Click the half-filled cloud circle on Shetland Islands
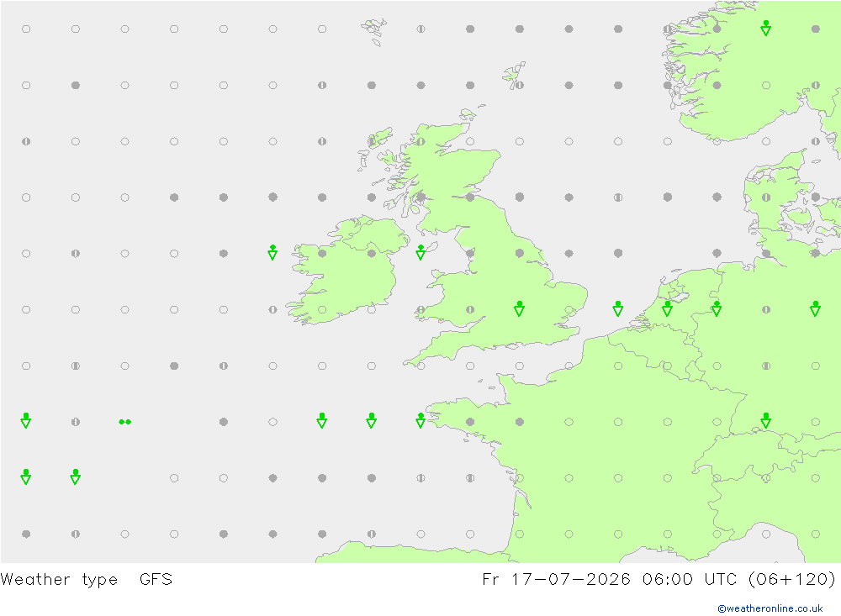The image size is (841, 616). pyautogui.click(x=519, y=85)
